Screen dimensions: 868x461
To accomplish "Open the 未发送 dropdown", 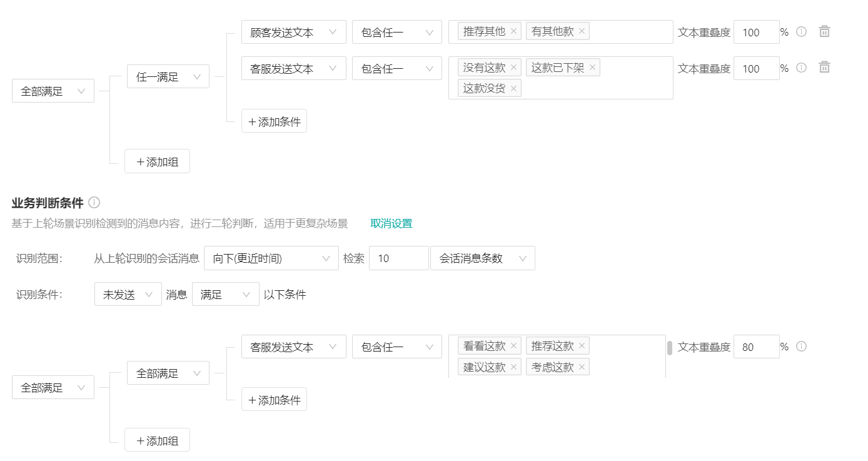I will click(x=128, y=294).
